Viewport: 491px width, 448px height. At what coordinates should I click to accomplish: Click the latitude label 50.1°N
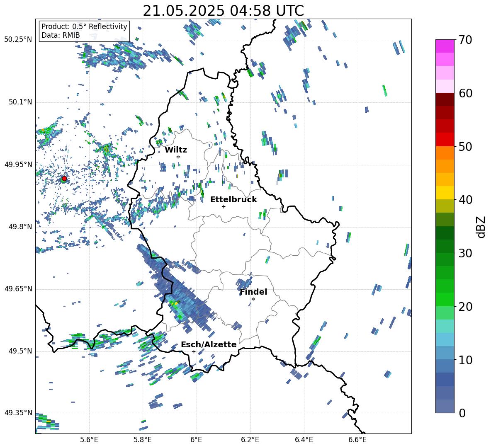20,102
